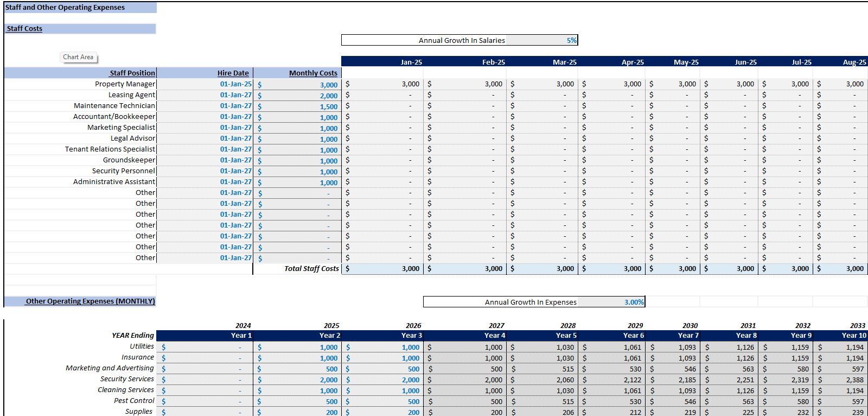Click Maintenance Technician monthly cost 1,500
The height and width of the screenshot is (416, 868).
[x=329, y=106]
